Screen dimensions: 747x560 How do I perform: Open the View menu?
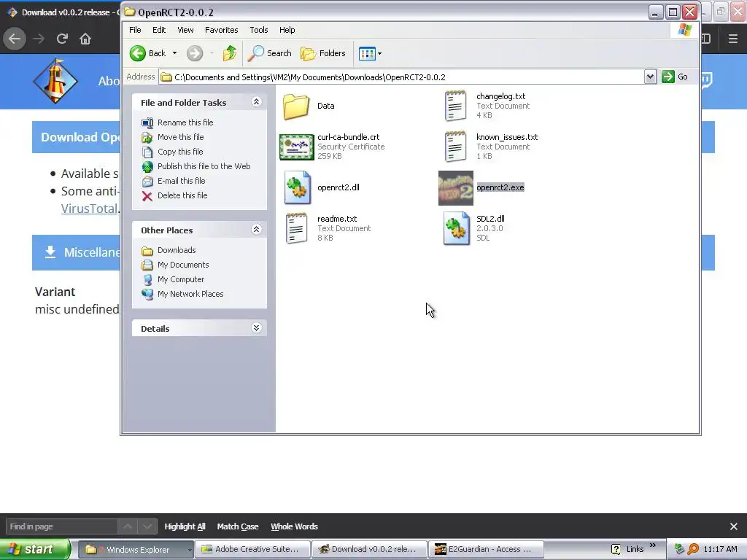click(185, 30)
